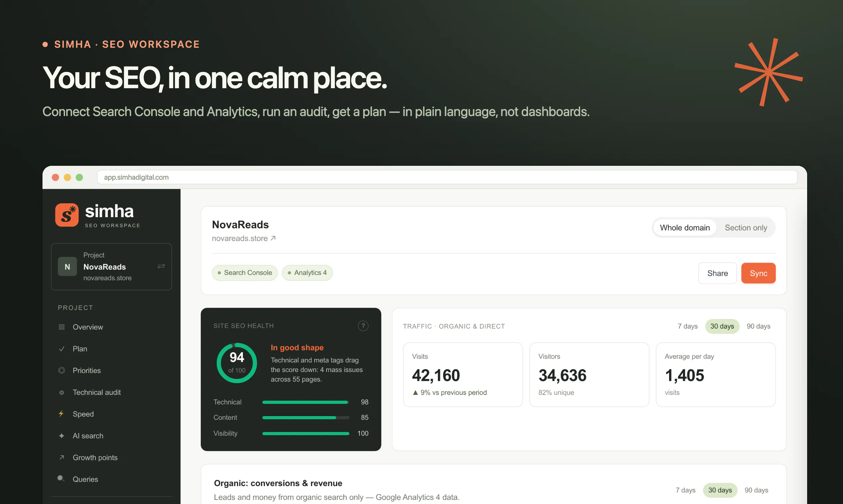Click the Queries magnifier icon
843x504 pixels.
pos(61,478)
